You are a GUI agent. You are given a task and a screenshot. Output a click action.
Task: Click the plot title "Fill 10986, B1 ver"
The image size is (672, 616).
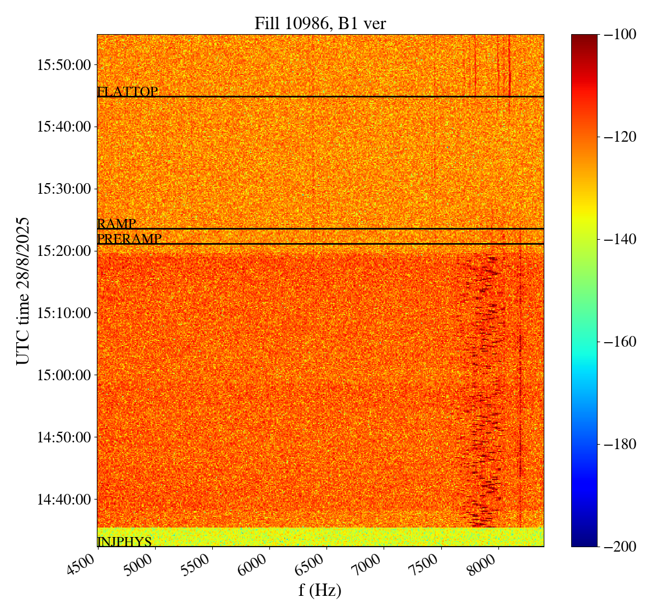pyautogui.click(x=320, y=23)
